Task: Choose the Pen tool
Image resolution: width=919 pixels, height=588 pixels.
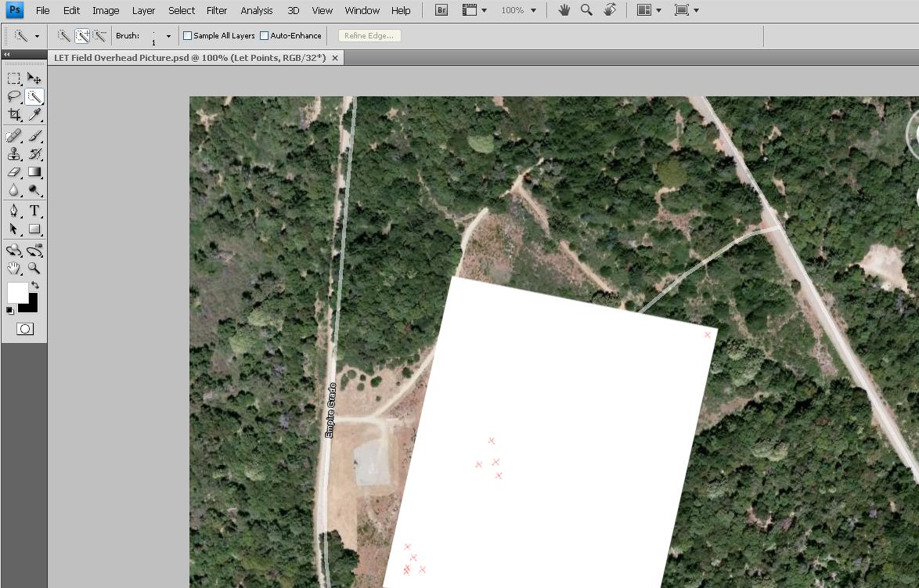Action: [14, 211]
